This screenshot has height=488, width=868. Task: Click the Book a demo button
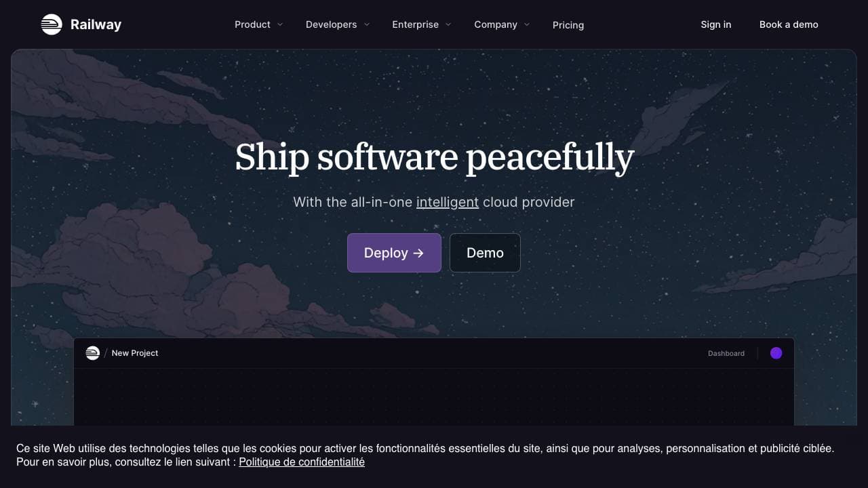pos(789,24)
